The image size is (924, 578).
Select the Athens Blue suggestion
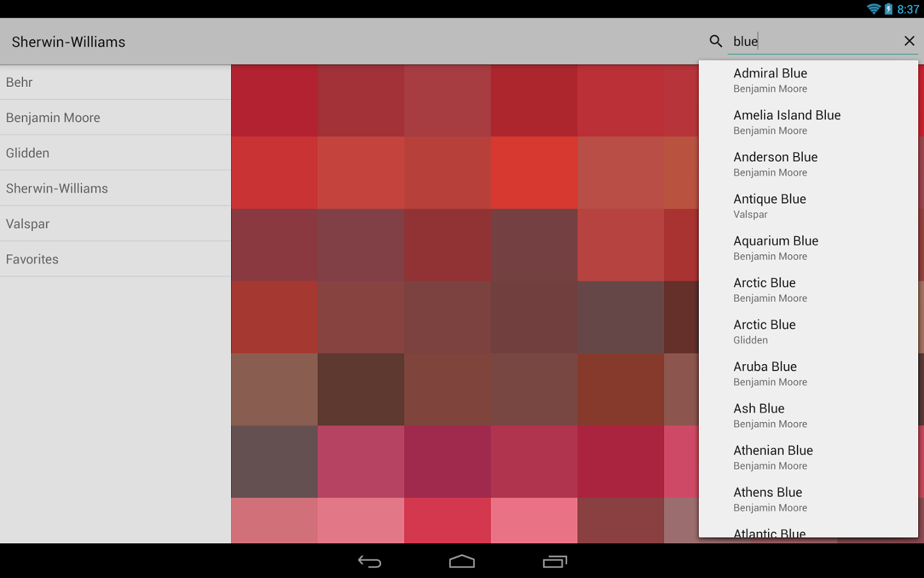(809, 499)
